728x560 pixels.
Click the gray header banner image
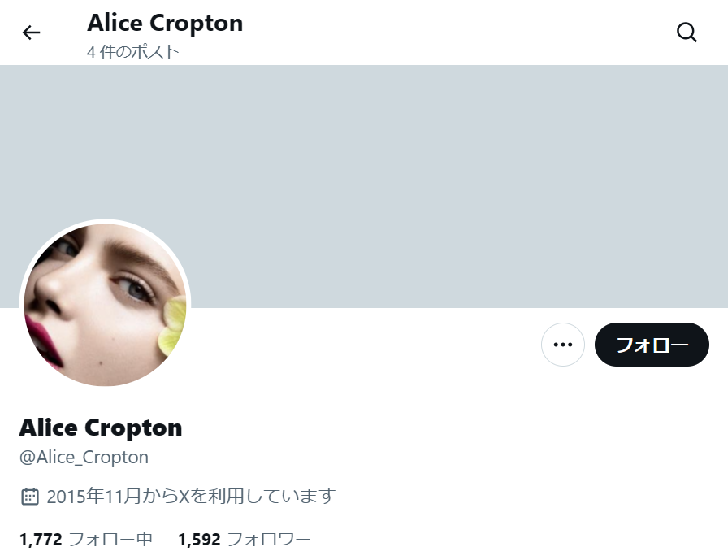[364, 186]
